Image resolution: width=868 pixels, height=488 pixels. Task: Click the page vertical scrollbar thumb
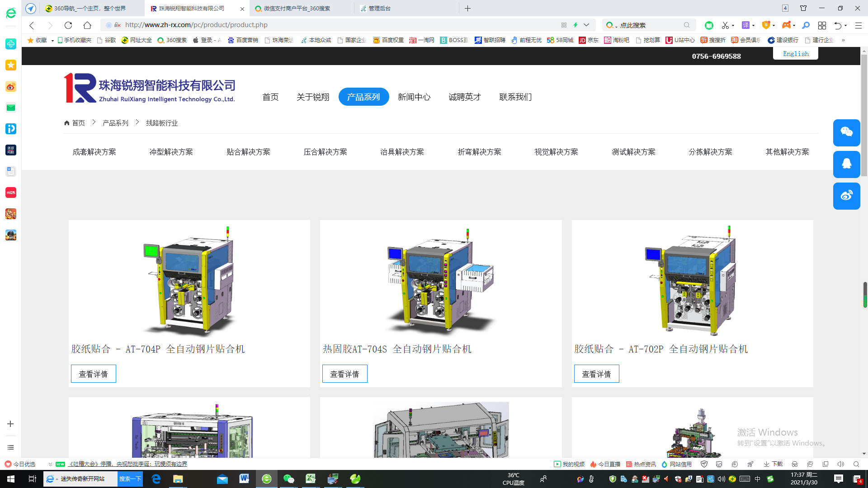click(x=864, y=115)
